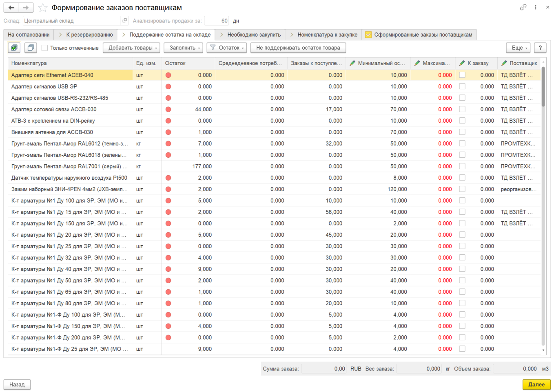Click the check all rows icon
The image size is (554, 392).
point(14,48)
